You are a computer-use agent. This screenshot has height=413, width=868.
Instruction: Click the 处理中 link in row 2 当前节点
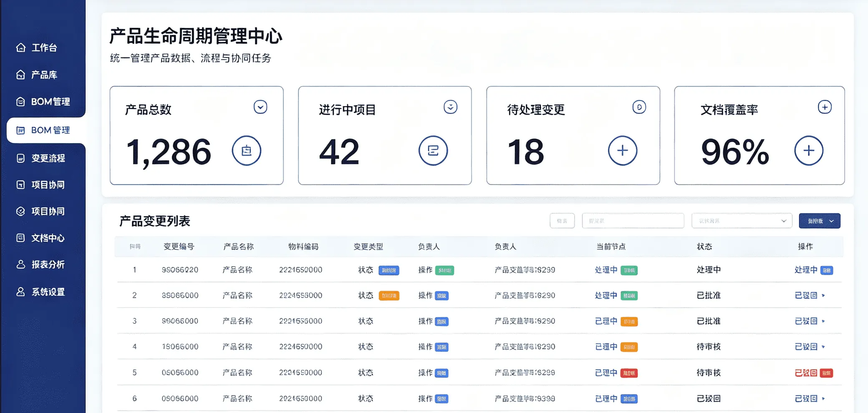click(x=606, y=295)
